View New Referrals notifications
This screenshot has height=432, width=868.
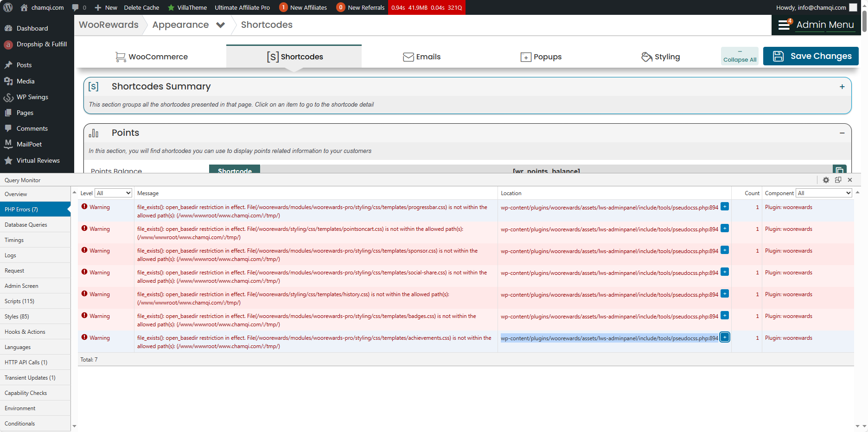click(361, 7)
